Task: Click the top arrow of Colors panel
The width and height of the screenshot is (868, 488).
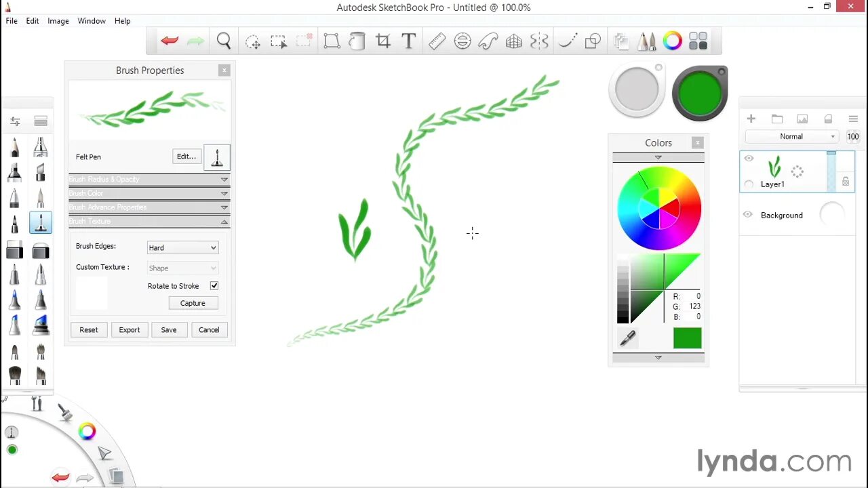Action: (658, 157)
